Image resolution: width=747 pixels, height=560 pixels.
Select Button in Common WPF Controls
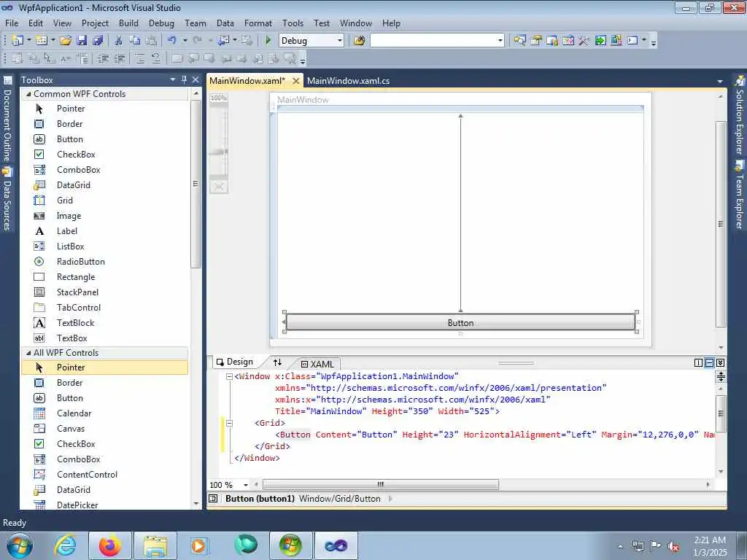click(105, 139)
